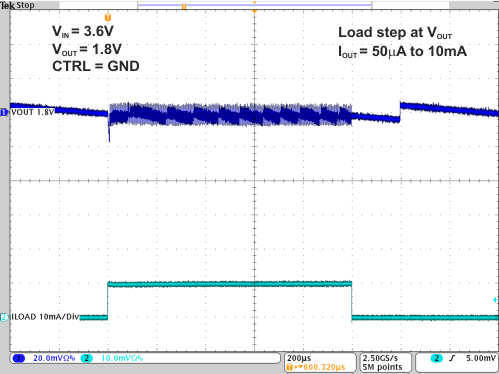Click the 20.0mV channel 1 scale readout
The height and width of the screenshot is (374, 499).
pos(54,358)
